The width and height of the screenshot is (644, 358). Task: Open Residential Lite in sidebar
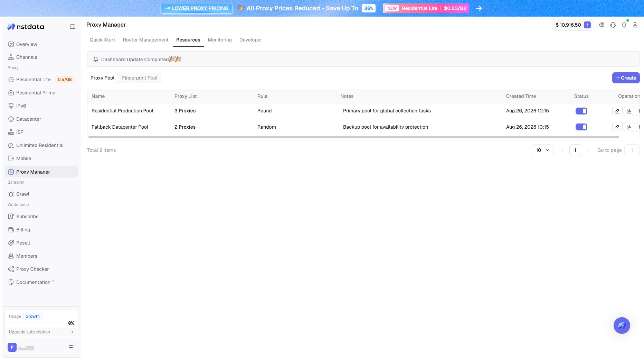click(41, 80)
